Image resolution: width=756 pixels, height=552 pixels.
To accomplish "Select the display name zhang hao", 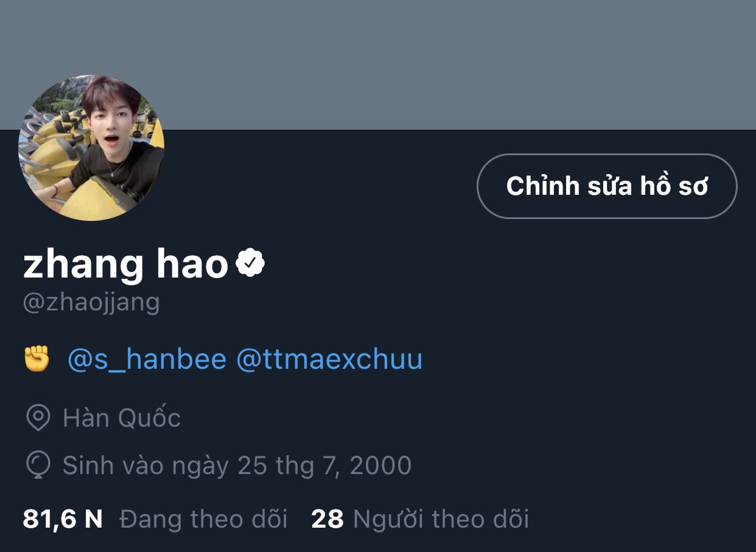I will 125,264.
